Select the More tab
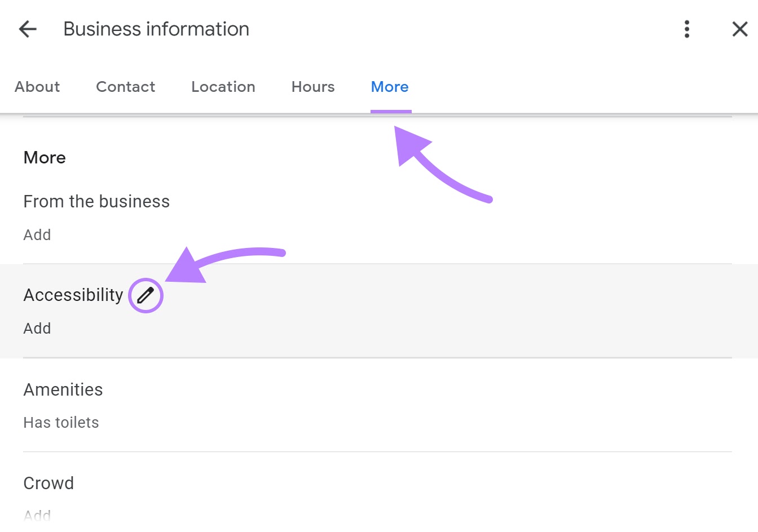 (390, 87)
